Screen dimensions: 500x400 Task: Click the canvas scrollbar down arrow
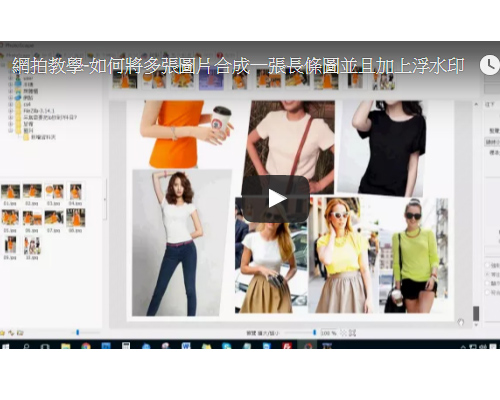point(476,324)
